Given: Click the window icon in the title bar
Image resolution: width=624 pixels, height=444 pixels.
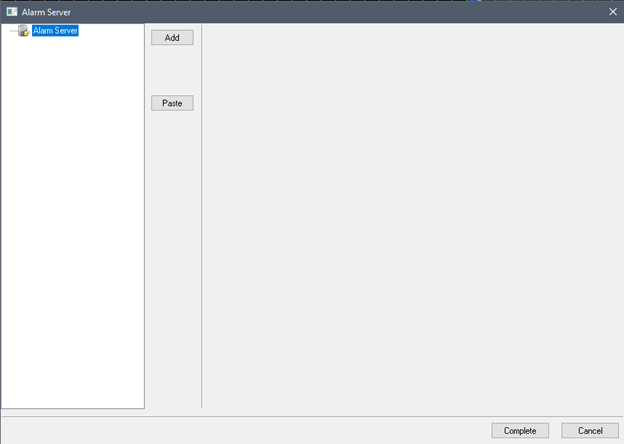Looking at the screenshot, I should point(12,12).
